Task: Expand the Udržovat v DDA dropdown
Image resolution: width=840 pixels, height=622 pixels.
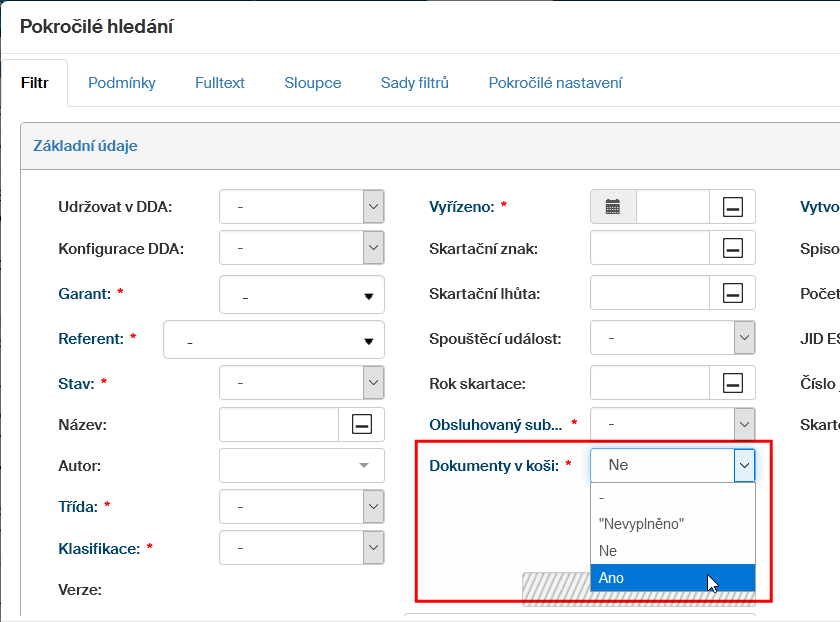Action: click(373, 207)
